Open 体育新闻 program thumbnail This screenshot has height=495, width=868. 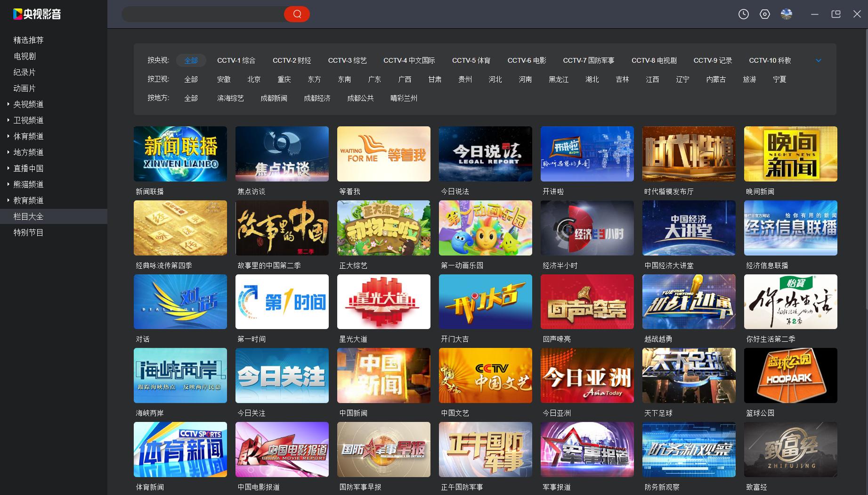click(x=180, y=449)
